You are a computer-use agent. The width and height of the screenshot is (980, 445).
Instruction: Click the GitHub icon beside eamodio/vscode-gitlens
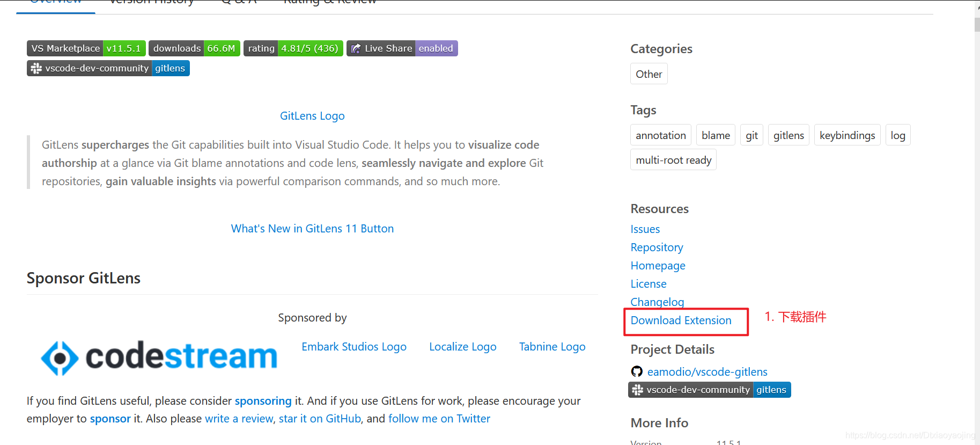click(637, 371)
